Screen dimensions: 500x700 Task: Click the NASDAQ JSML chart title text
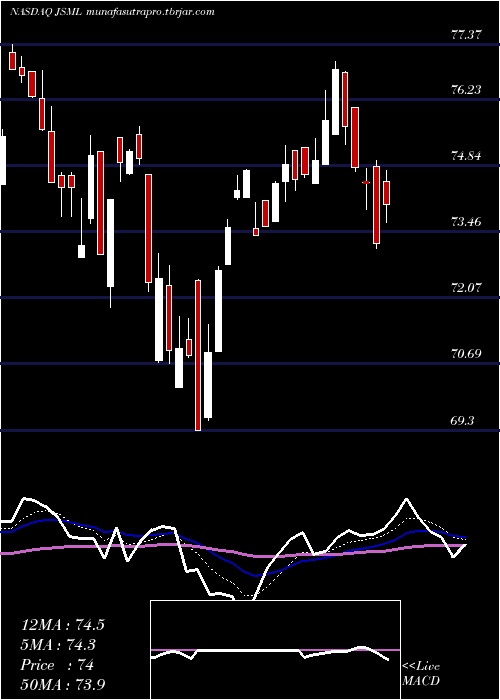(x=112, y=12)
